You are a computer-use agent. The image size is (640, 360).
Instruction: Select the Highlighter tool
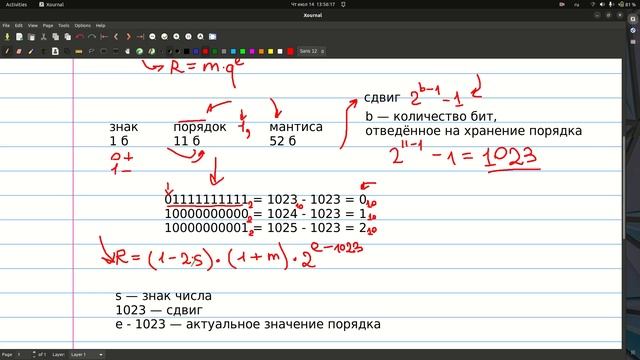coord(31,51)
